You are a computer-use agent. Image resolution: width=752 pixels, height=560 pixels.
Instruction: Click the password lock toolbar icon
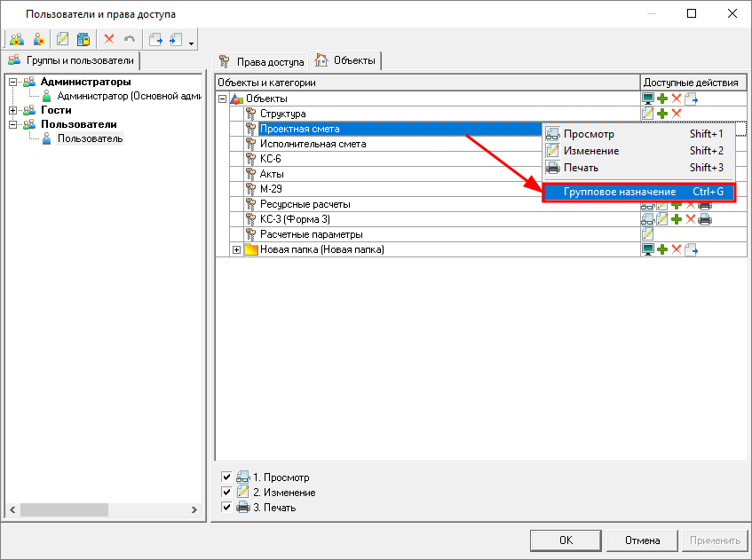point(83,39)
